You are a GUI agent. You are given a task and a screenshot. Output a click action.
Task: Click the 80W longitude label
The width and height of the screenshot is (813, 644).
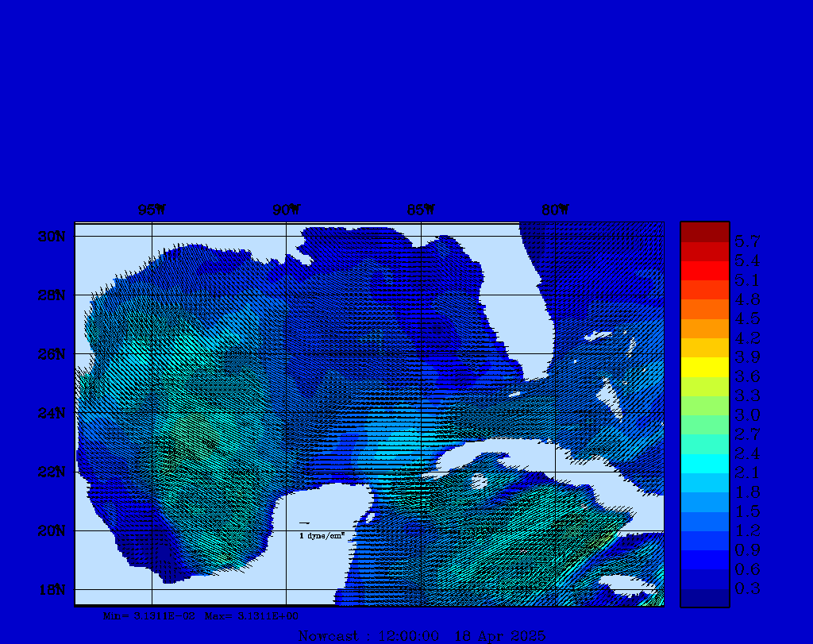(555, 210)
